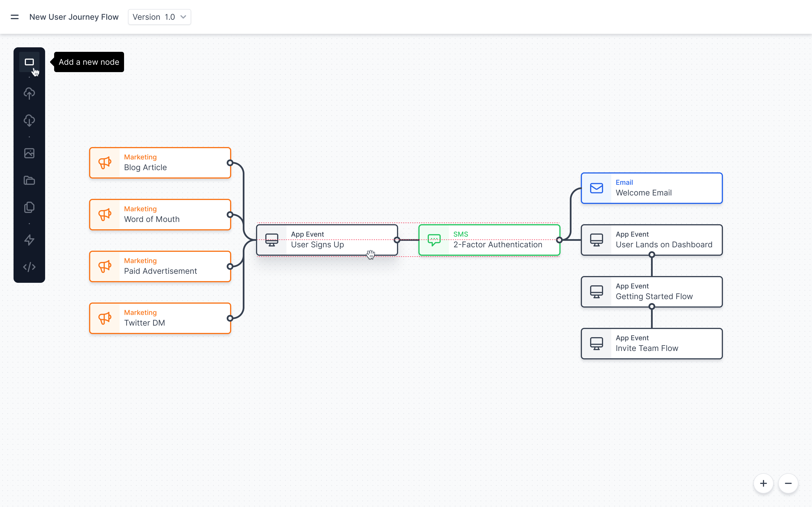The height and width of the screenshot is (507, 812).
Task: Expand the Version 1.0 dropdown
Action: 159,17
